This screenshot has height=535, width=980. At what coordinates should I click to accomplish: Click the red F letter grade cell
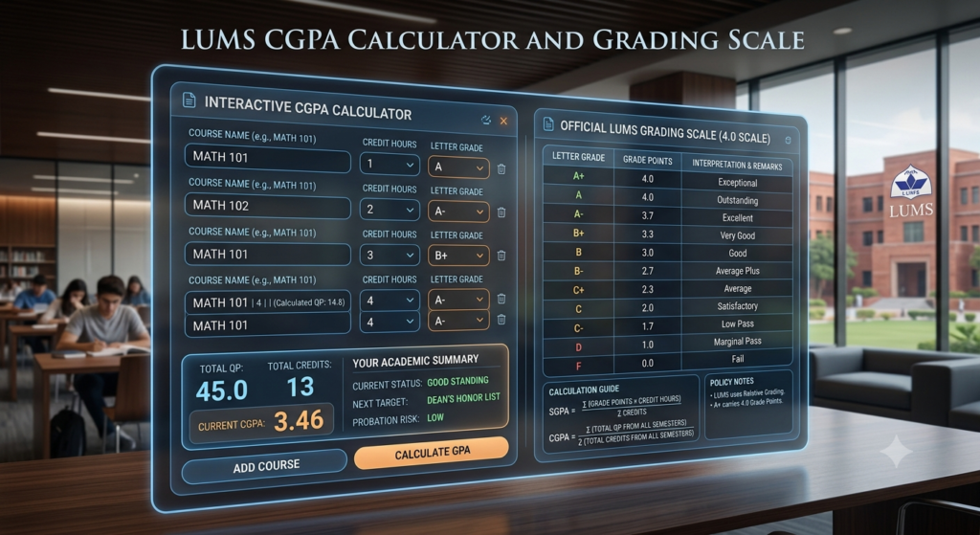[579, 367]
